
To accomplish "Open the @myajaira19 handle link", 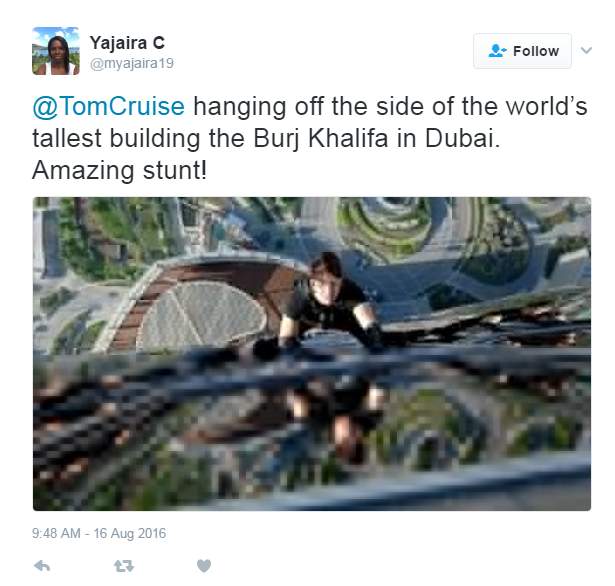I will 132,63.
